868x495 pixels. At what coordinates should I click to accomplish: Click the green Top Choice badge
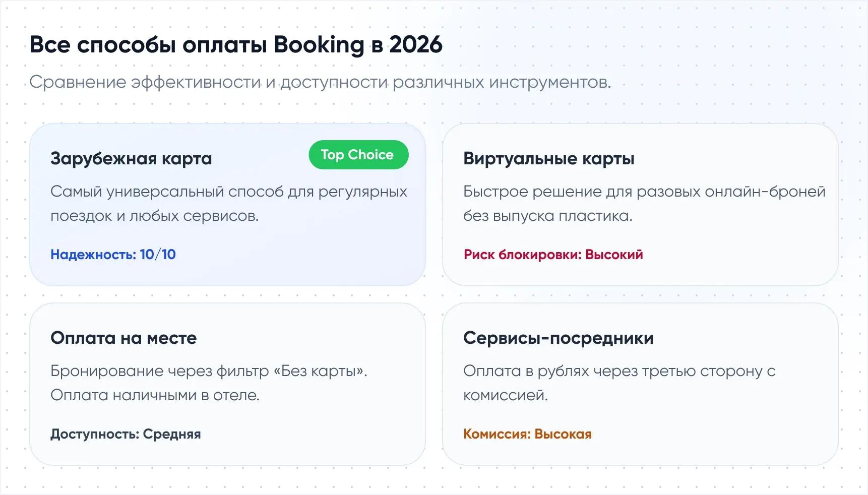pyautogui.click(x=358, y=155)
